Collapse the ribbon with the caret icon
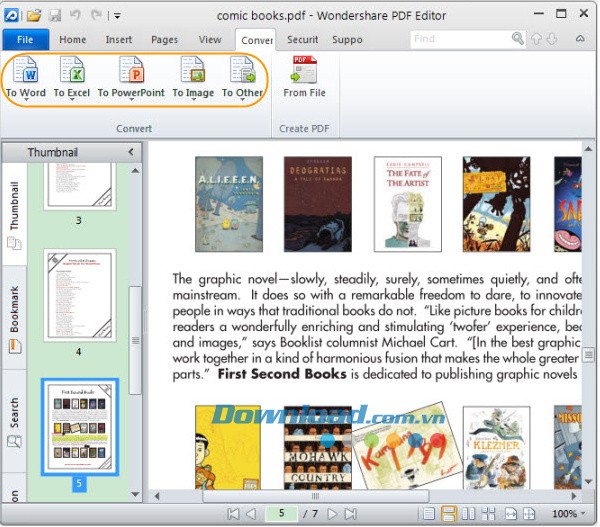This screenshot has width=600, height=527. [x=580, y=39]
